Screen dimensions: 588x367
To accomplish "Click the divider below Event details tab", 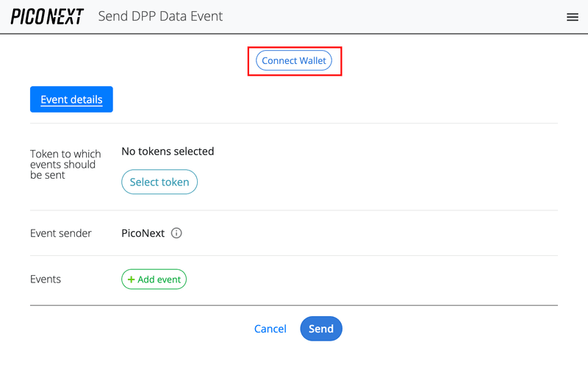I will point(294,123).
